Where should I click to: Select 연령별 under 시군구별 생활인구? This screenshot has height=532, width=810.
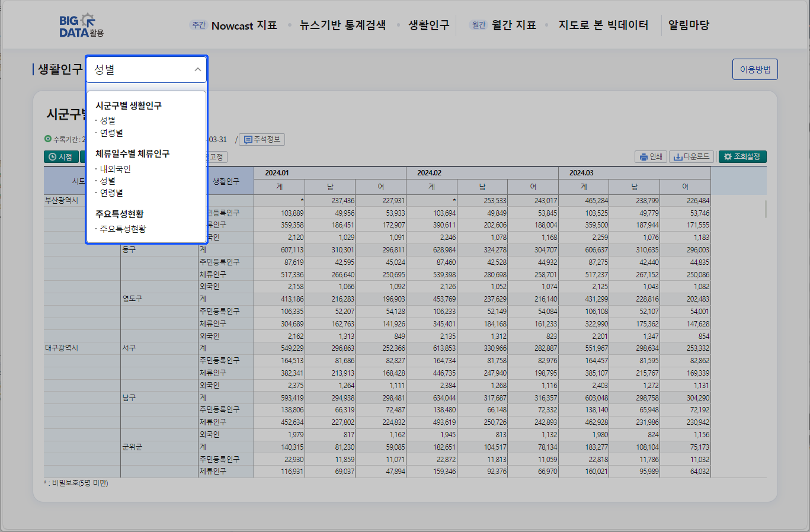[111, 133]
